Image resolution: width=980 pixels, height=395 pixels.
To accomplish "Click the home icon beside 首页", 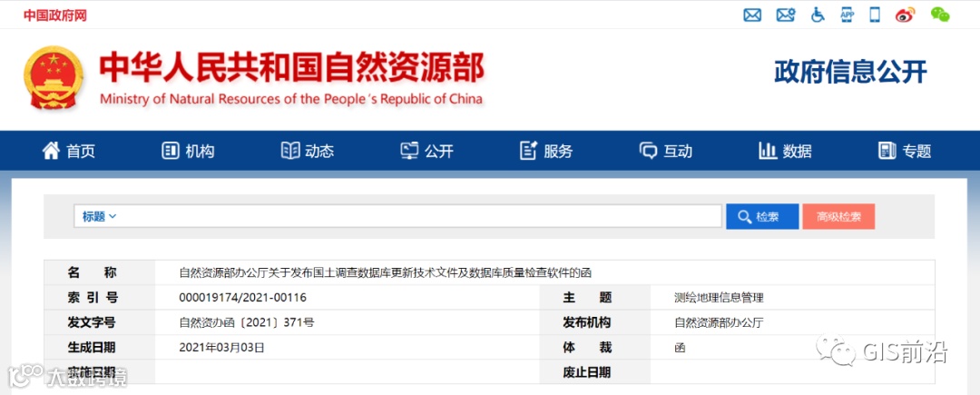I will 51,150.
